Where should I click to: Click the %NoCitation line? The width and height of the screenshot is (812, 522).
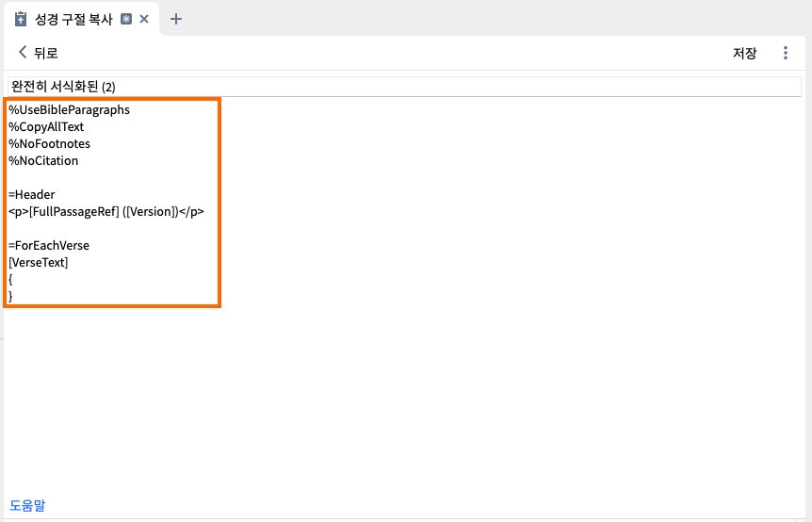click(x=43, y=160)
